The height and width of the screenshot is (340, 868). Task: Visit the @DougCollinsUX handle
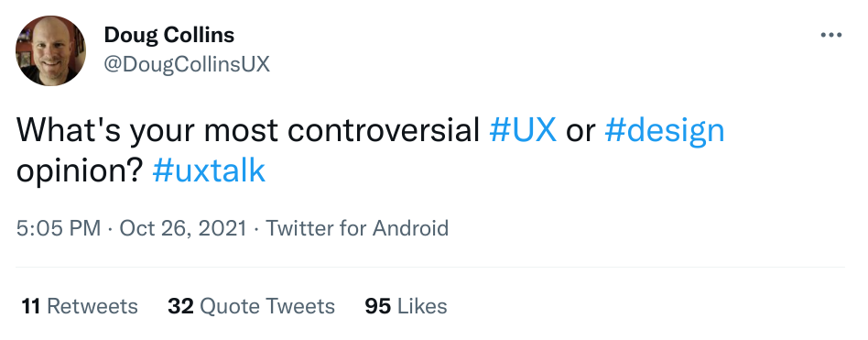coord(187,65)
